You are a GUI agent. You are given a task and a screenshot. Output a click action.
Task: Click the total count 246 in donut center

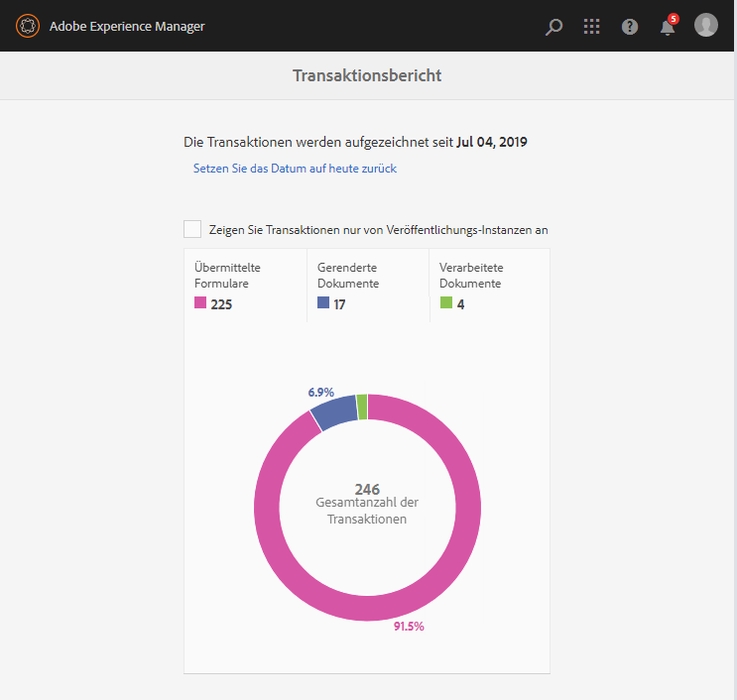pos(367,489)
